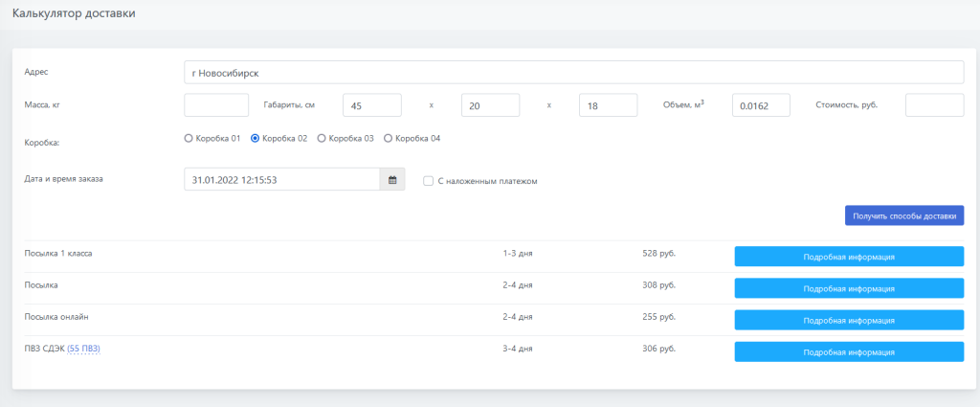Click the order date and time field
980x407 pixels.
pos(282,179)
